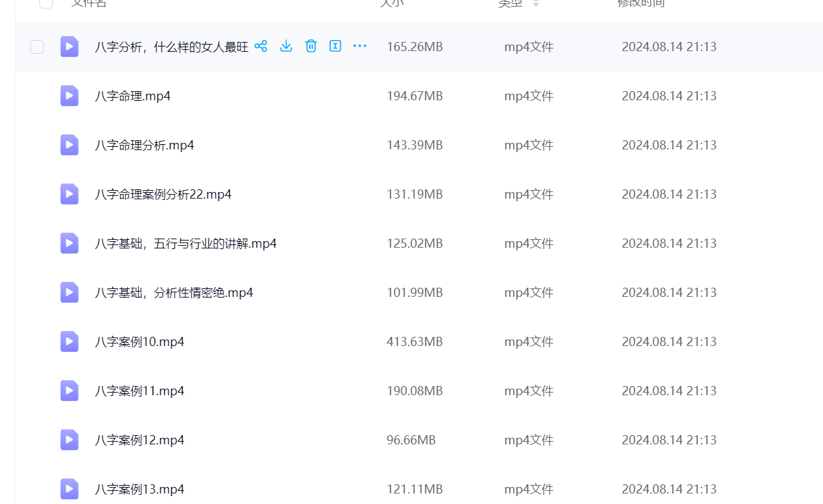823x504 pixels.
Task: Click the video icon of 八字案例10.mp4
Action: (69, 341)
